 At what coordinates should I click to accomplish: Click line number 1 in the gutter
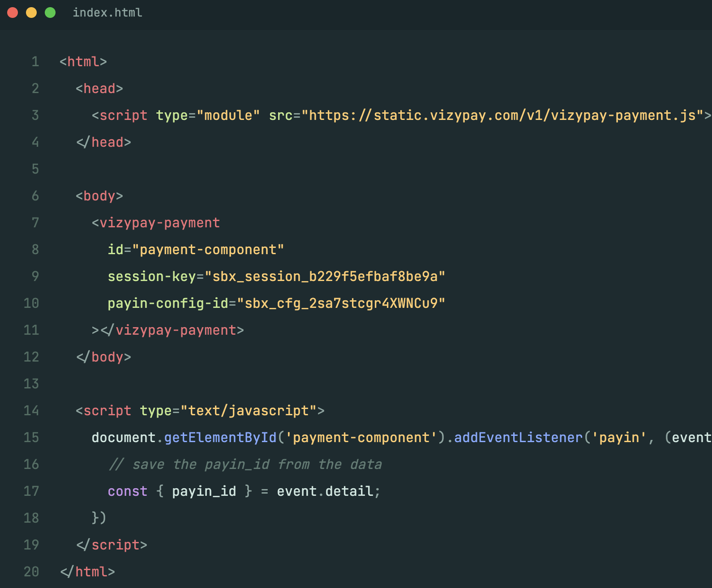[x=35, y=62]
